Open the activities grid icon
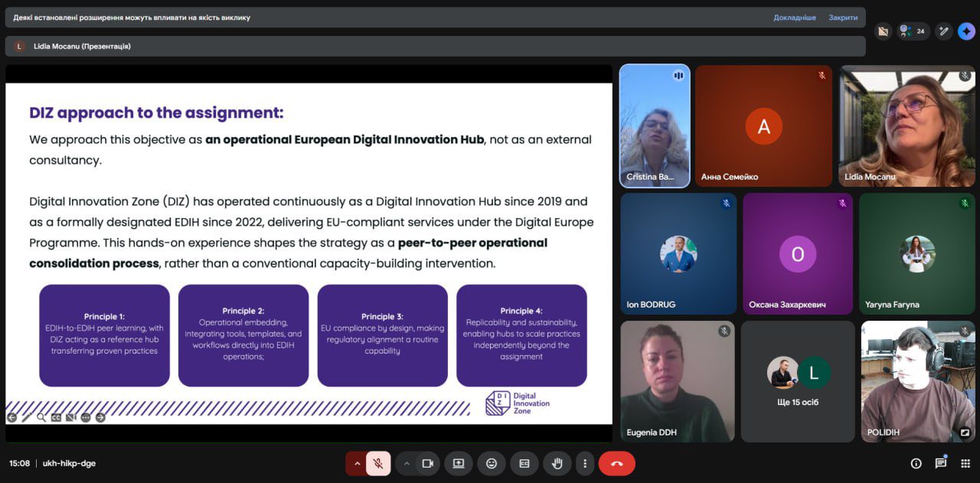This screenshot has width=980, height=483. (x=965, y=463)
